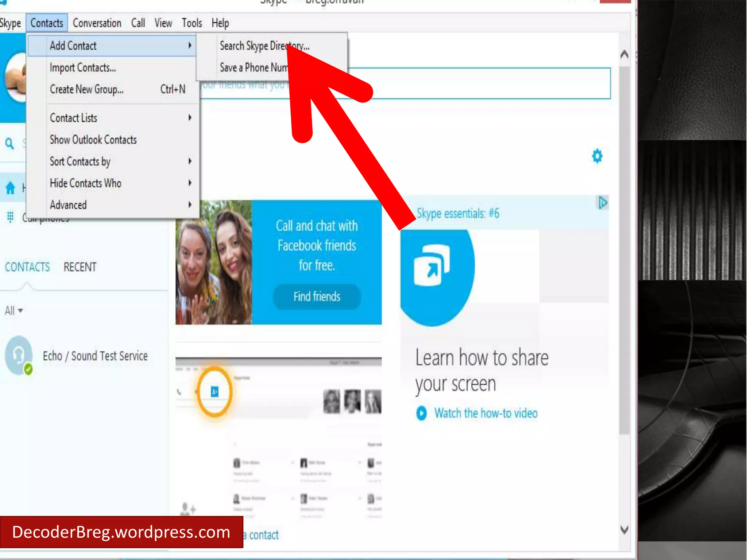
Task: Click the scrollbar down arrow
Action: click(624, 529)
